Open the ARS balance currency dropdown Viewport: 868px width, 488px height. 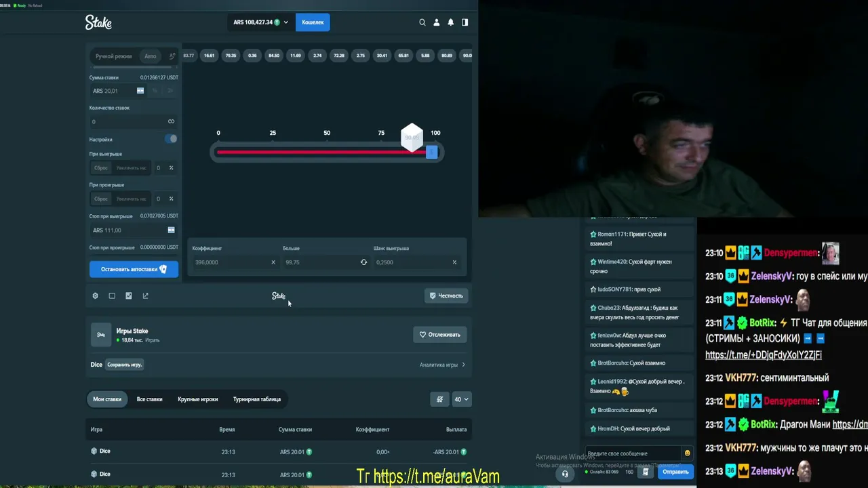(x=260, y=22)
